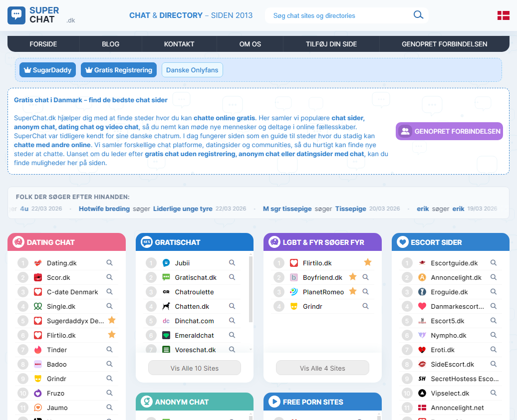Open TILFØJ DIN SIDE menu item
This screenshot has width=517, height=420.
click(331, 44)
